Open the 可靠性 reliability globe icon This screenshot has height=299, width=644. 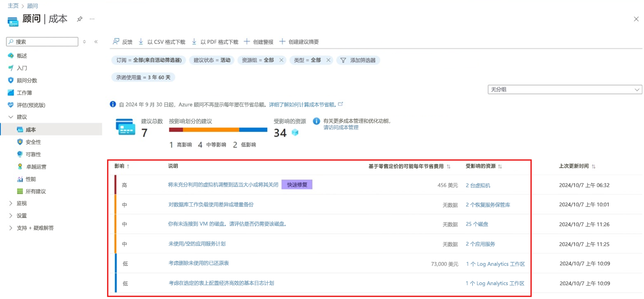pos(20,154)
